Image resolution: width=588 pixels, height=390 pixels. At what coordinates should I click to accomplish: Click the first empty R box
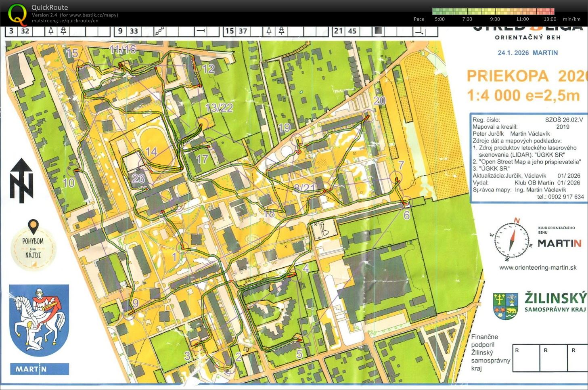(526, 358)
